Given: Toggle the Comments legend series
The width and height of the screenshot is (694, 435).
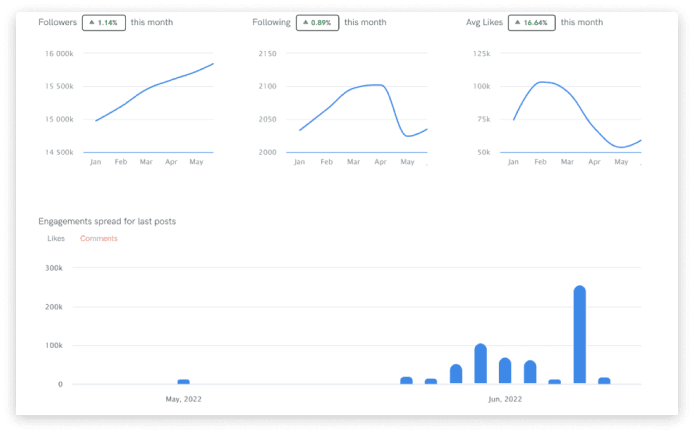Looking at the screenshot, I should [x=98, y=238].
